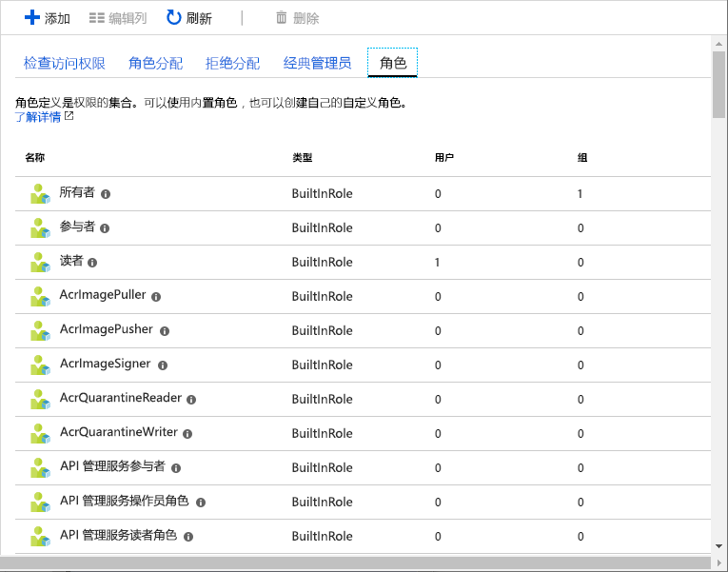Image resolution: width=728 pixels, height=572 pixels.
Task: Click user count 1 in 读者 row
Action: 437,263
